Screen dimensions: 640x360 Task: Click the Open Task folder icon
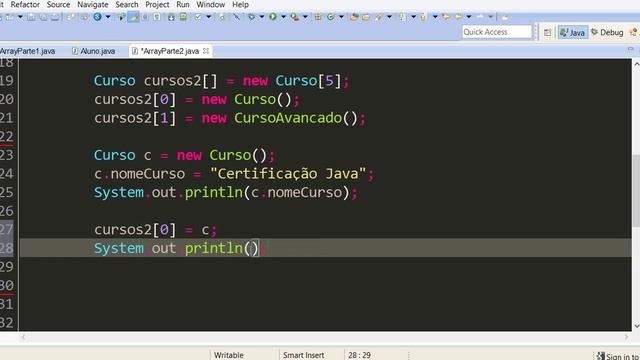tap(366, 17)
